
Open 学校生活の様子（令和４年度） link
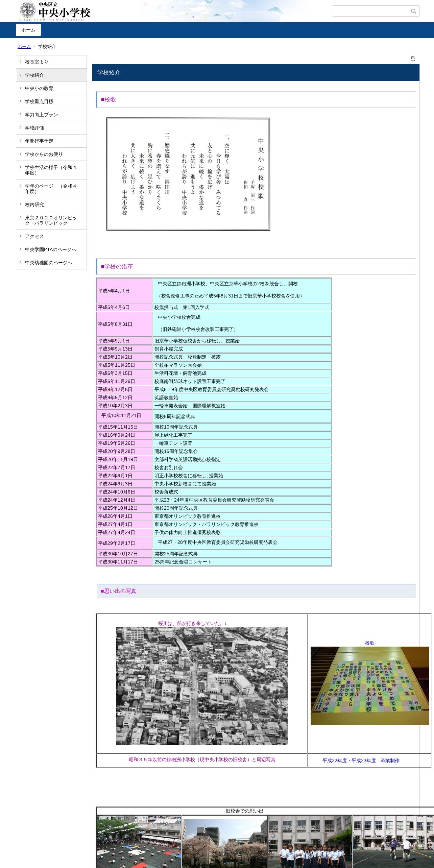pyautogui.click(x=51, y=170)
